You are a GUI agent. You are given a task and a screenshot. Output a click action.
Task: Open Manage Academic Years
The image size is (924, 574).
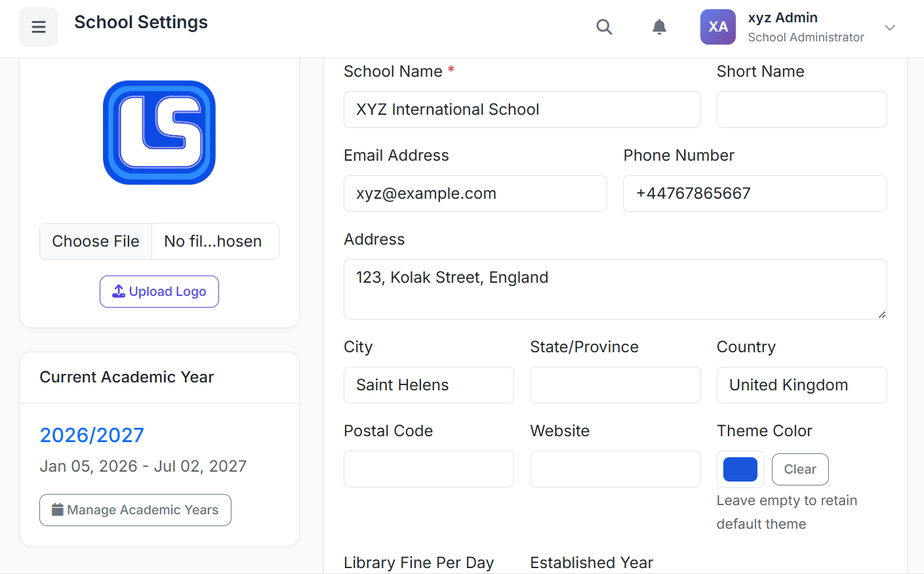click(135, 510)
